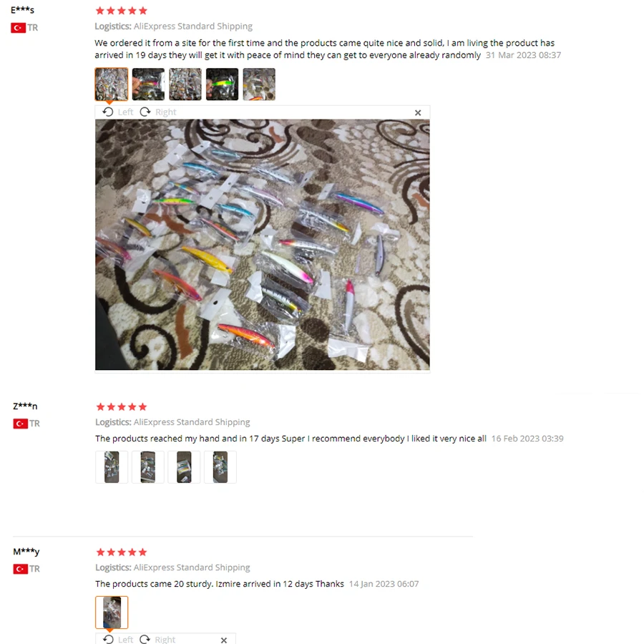This screenshot has width=644, height=644.
Task: Click the five-star rating of M***y review
Action: 121,552
